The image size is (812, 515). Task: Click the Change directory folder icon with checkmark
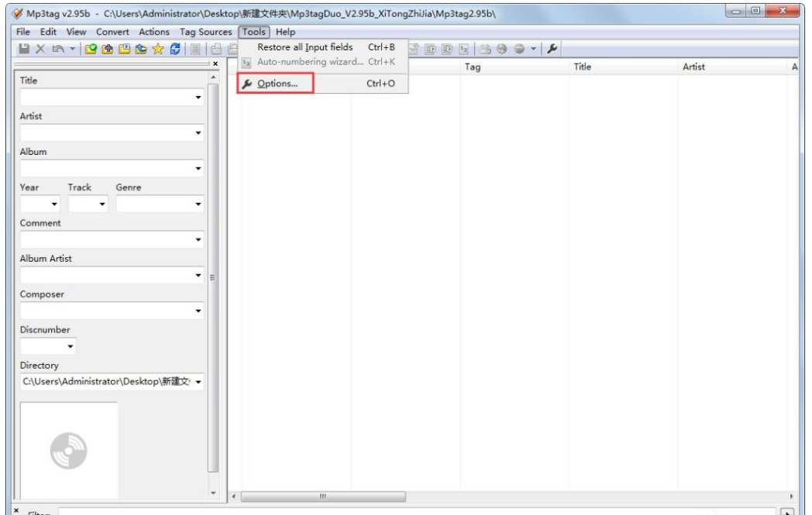(91, 49)
